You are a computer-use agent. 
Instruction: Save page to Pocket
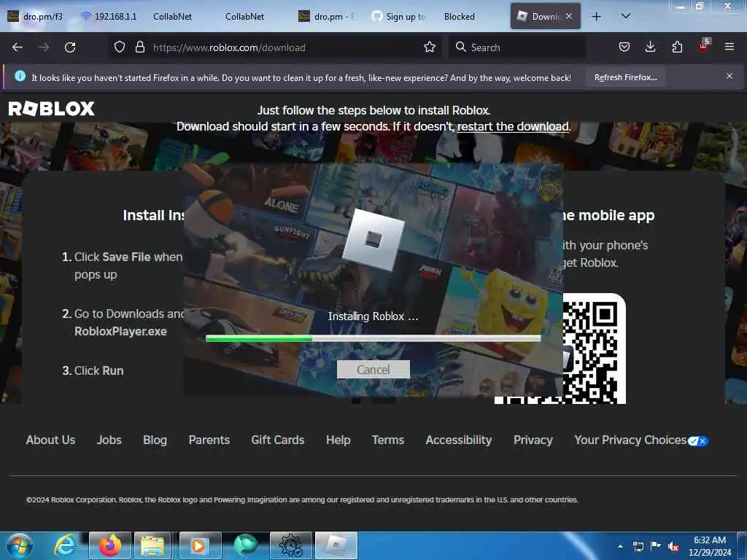click(624, 47)
